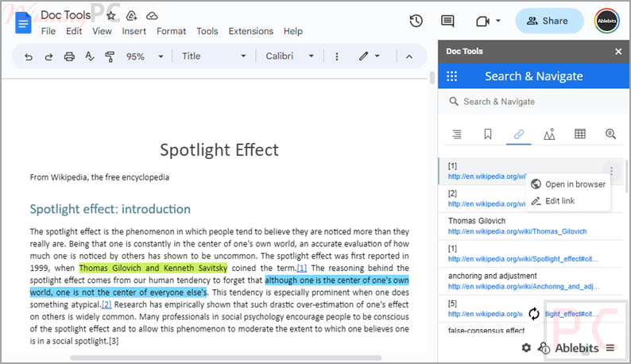
Task: Select the [5] link entry
Action: [531, 308]
